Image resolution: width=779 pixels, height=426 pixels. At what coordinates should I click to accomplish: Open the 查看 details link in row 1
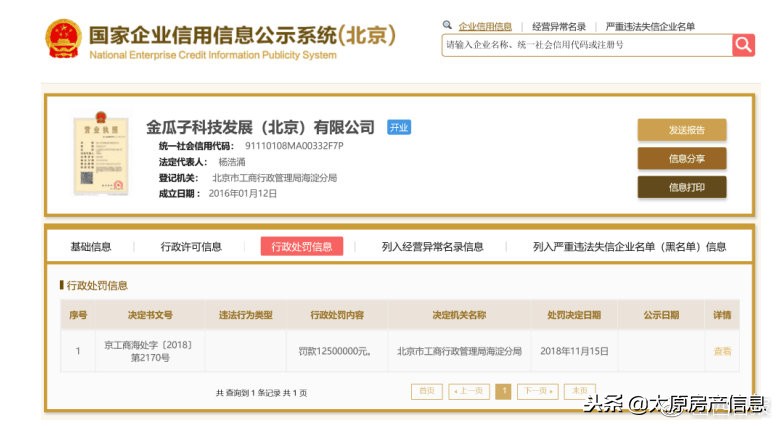722,351
